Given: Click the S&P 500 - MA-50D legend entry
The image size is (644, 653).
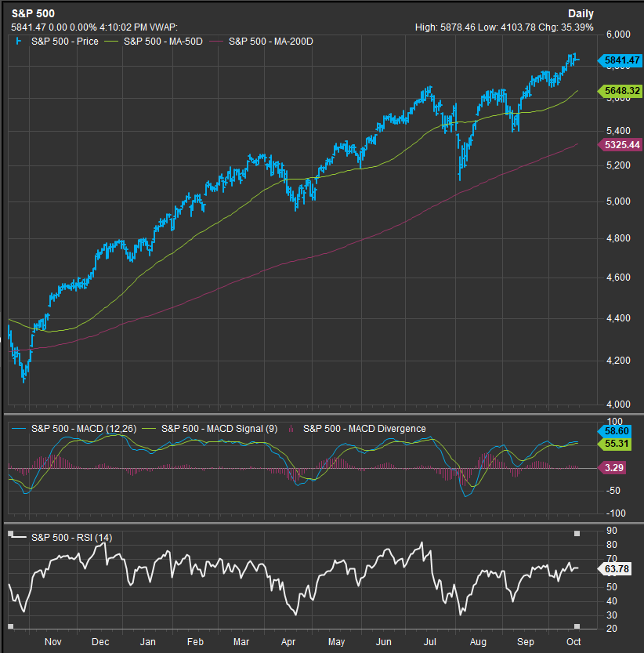Looking at the screenshot, I should pos(163,42).
